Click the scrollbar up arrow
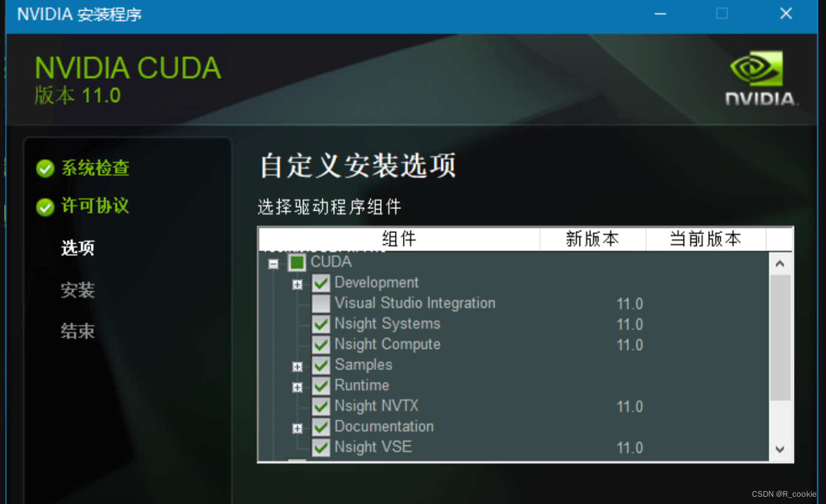826x504 pixels. click(780, 264)
